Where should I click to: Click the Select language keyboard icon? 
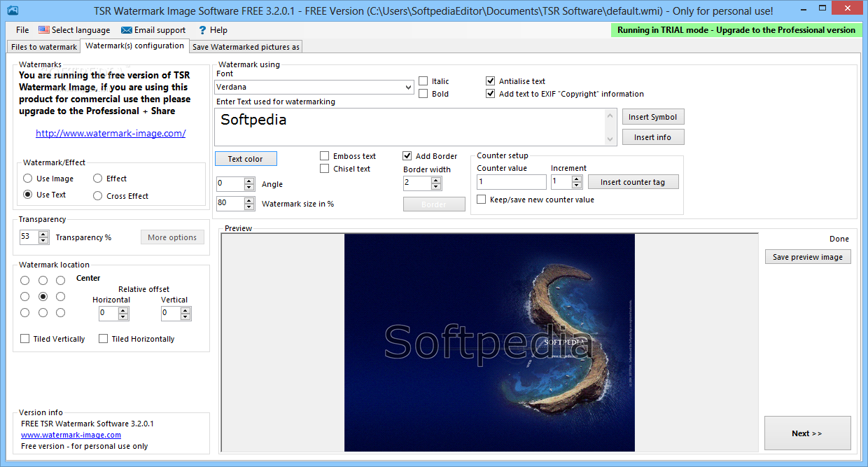point(44,30)
